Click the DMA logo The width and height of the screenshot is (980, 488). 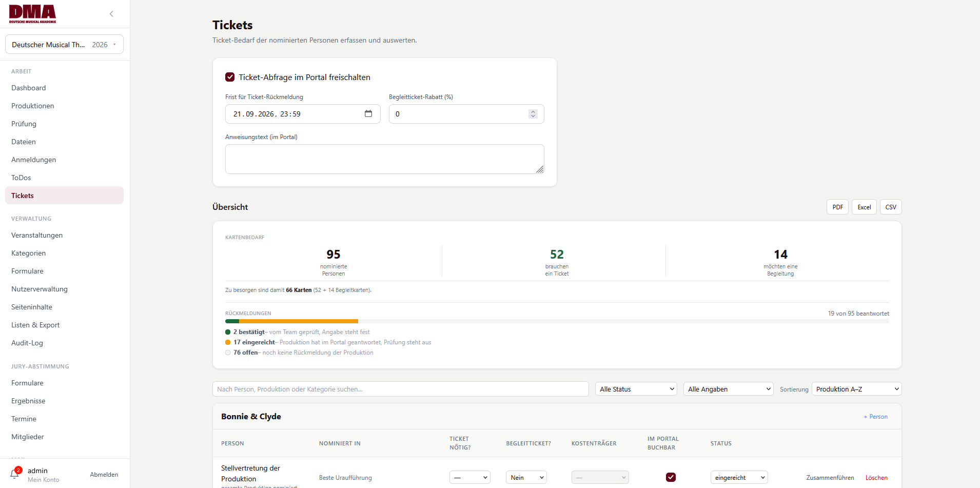tap(32, 14)
